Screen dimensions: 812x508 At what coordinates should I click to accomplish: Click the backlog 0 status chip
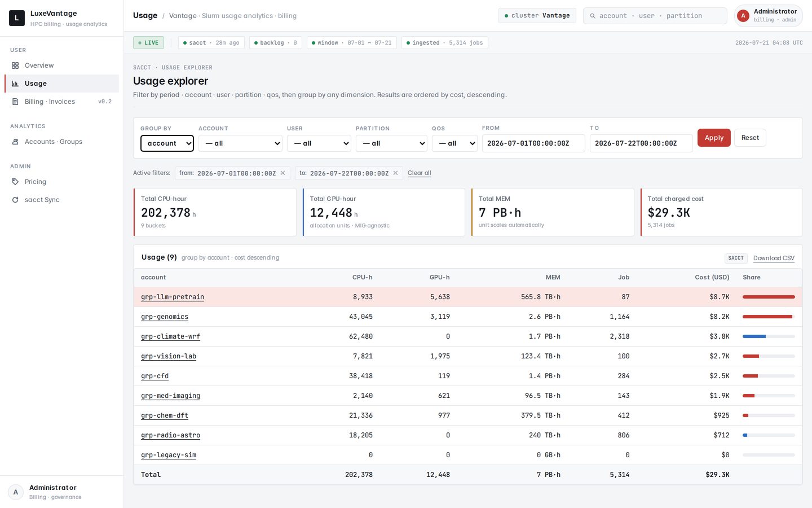[276, 43]
